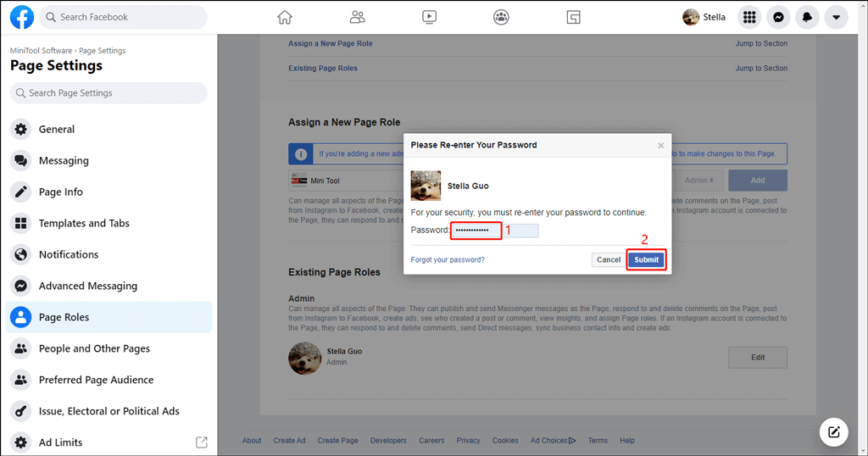868x456 pixels.
Task: Open the Notifications bell icon
Action: point(807,17)
